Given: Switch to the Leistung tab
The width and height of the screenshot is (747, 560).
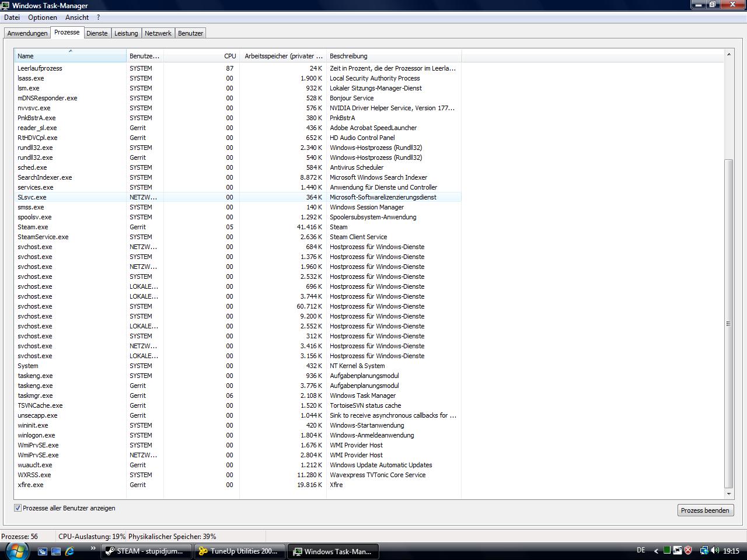Looking at the screenshot, I should pyautogui.click(x=126, y=33).
